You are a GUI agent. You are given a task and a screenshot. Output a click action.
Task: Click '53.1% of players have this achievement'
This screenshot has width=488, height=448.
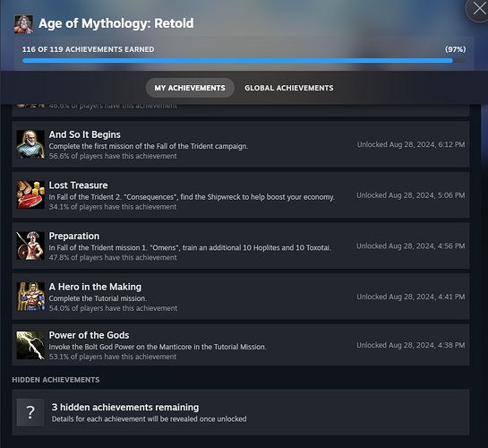[x=113, y=357]
